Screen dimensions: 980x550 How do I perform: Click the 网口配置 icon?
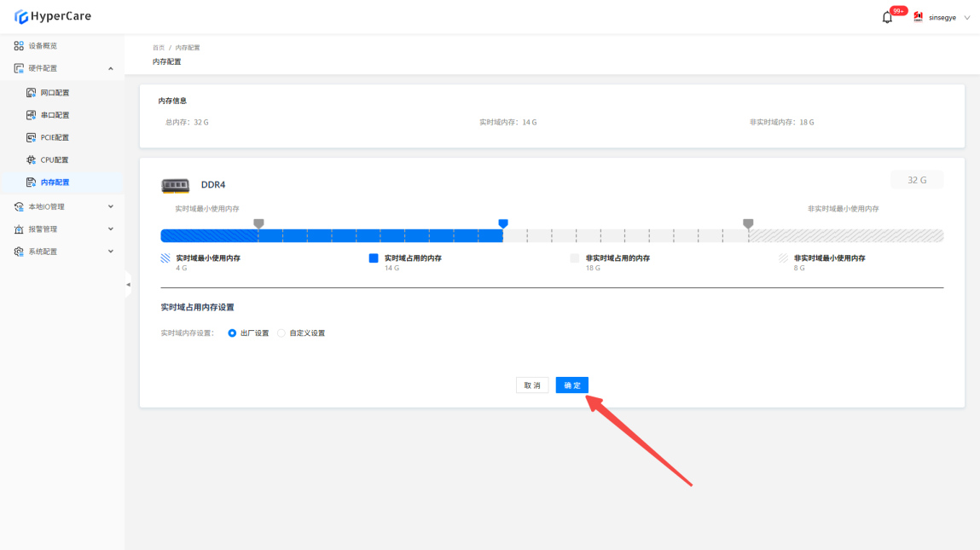(x=31, y=92)
